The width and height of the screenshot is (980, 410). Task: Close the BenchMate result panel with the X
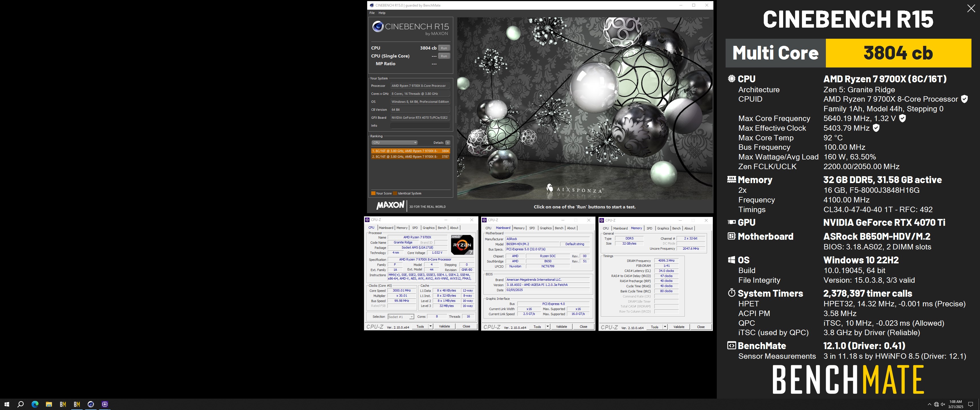pyautogui.click(x=971, y=9)
